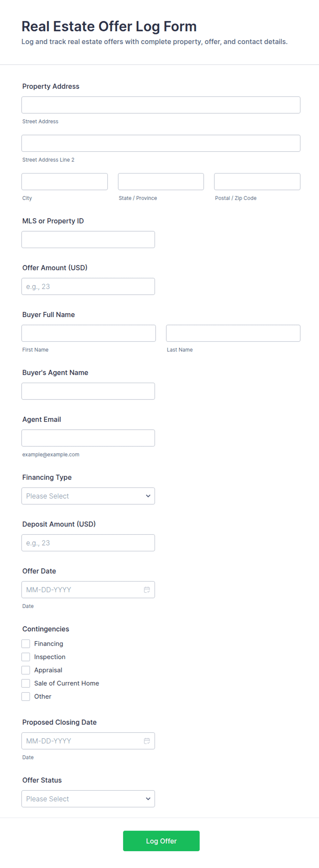Check the Financing contingency box
The width and height of the screenshot is (319, 868).
point(26,643)
